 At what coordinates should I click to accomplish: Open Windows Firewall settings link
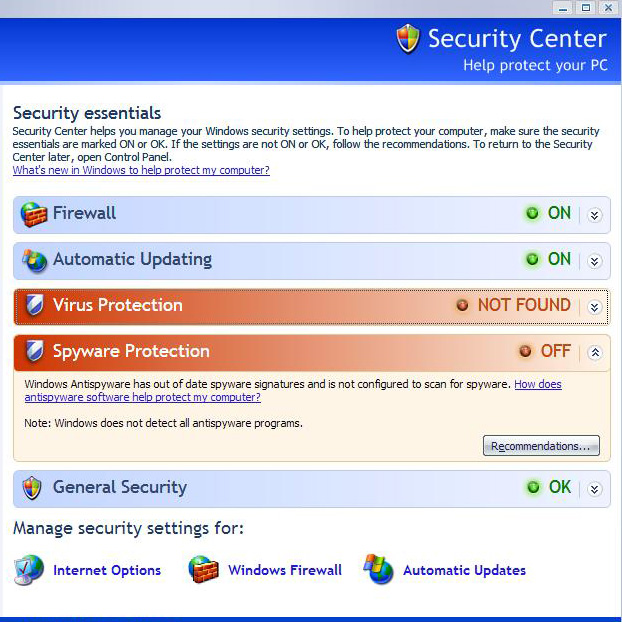pyautogui.click(x=285, y=570)
